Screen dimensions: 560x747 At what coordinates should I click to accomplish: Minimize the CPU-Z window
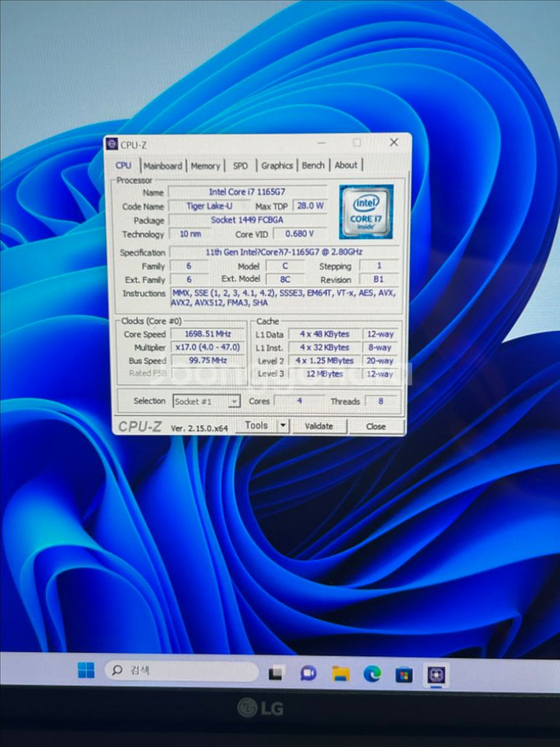tap(322, 143)
